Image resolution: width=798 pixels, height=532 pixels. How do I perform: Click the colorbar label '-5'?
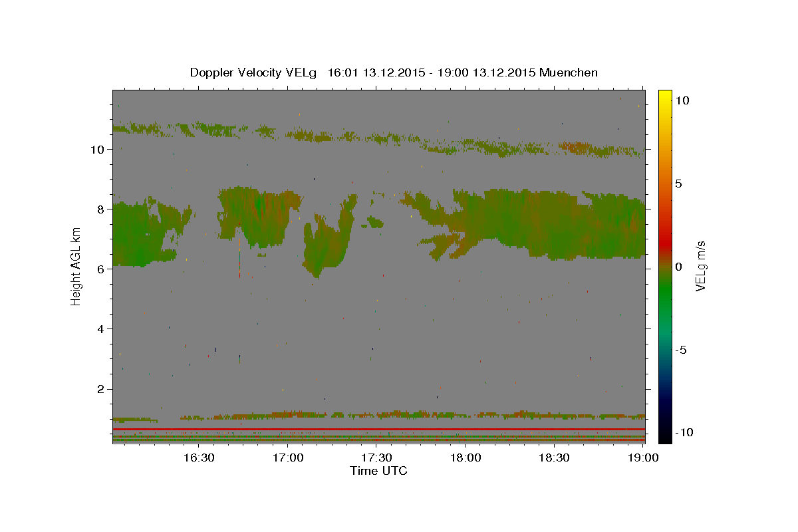(x=680, y=350)
